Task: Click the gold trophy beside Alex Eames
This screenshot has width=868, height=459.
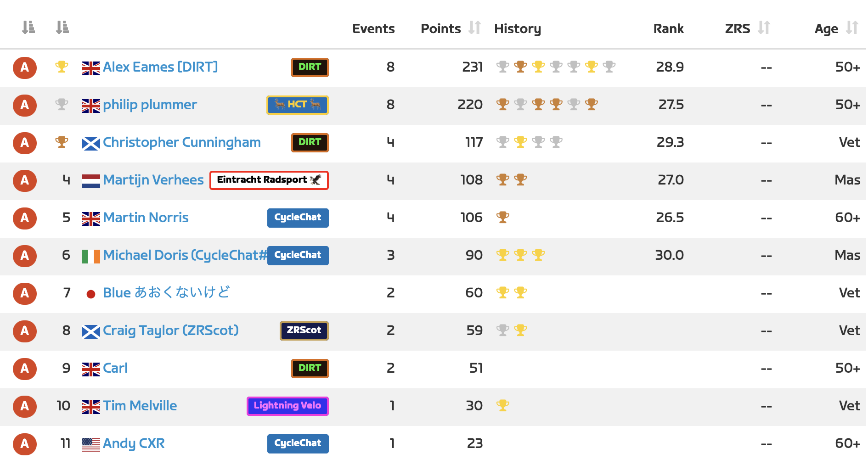Action: click(x=61, y=67)
